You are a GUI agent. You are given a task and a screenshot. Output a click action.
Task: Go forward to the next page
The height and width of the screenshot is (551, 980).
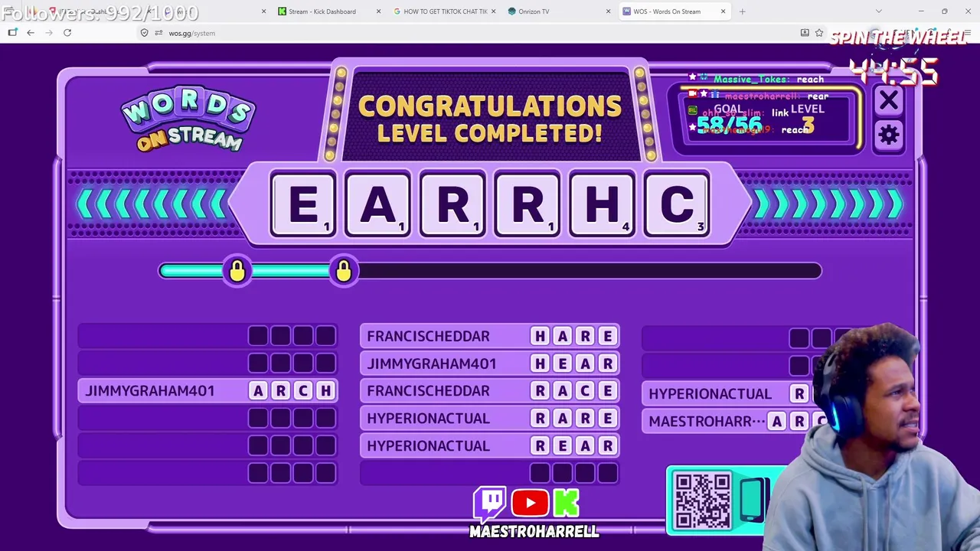click(49, 33)
